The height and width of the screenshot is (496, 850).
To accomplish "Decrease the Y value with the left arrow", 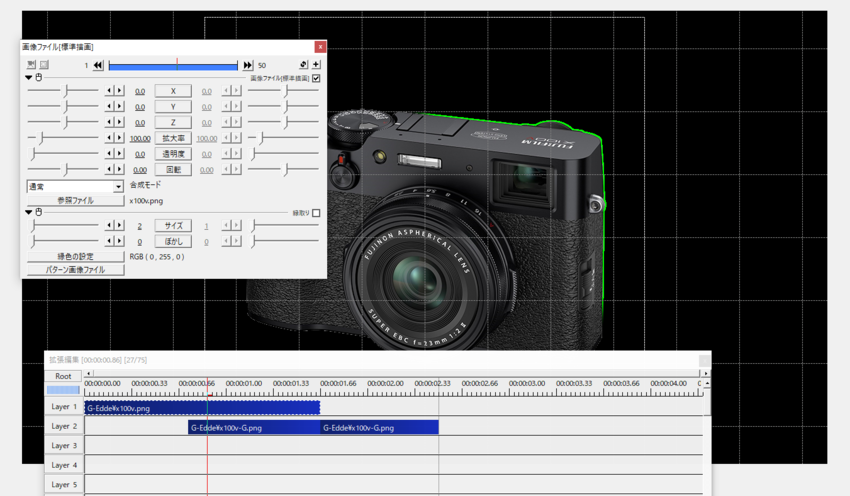I will tap(110, 106).
